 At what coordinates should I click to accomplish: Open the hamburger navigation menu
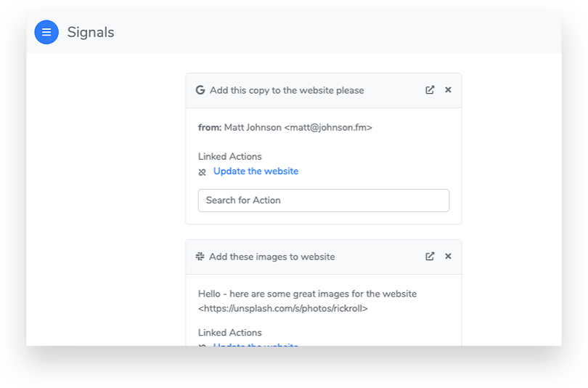[46, 32]
